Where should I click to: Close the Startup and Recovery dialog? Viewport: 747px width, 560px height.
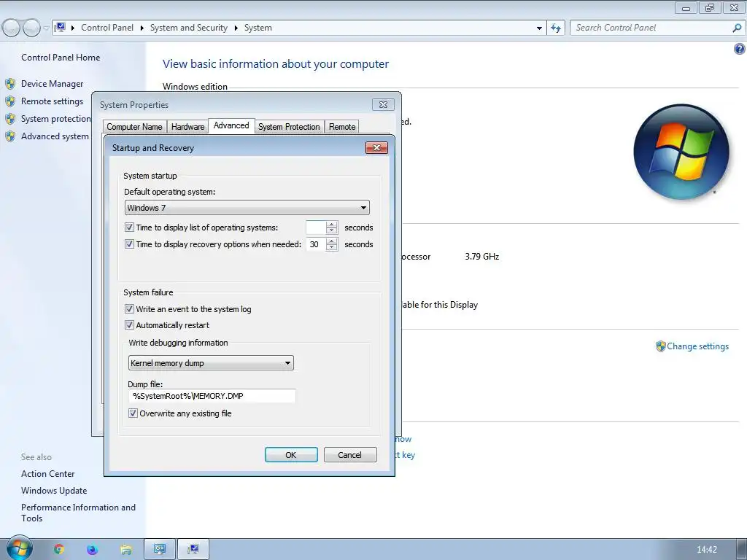[x=376, y=147]
